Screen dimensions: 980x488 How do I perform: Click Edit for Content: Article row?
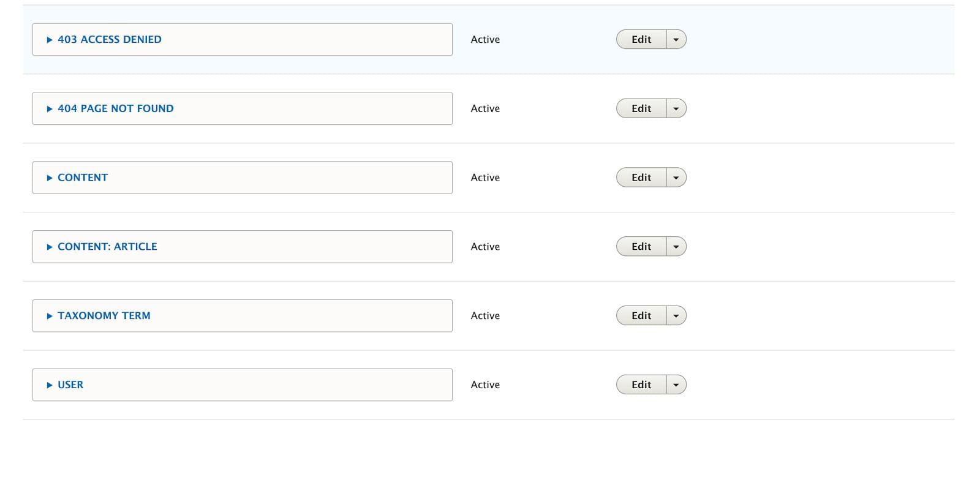641,247
